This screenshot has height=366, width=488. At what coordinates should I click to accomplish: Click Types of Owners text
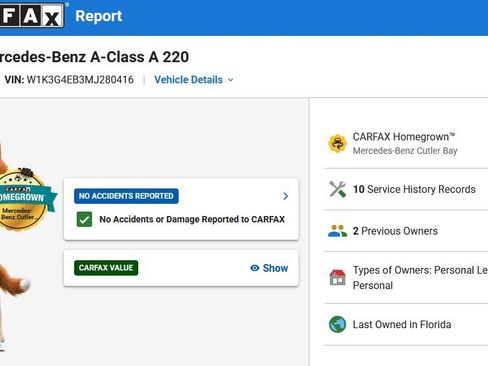click(420, 278)
